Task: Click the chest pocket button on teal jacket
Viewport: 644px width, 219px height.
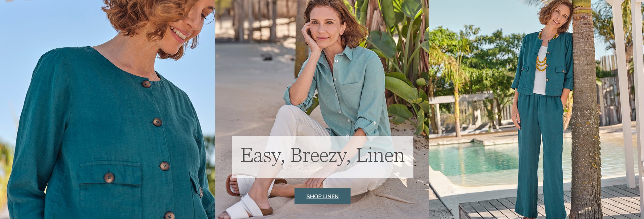Action: (109, 177)
